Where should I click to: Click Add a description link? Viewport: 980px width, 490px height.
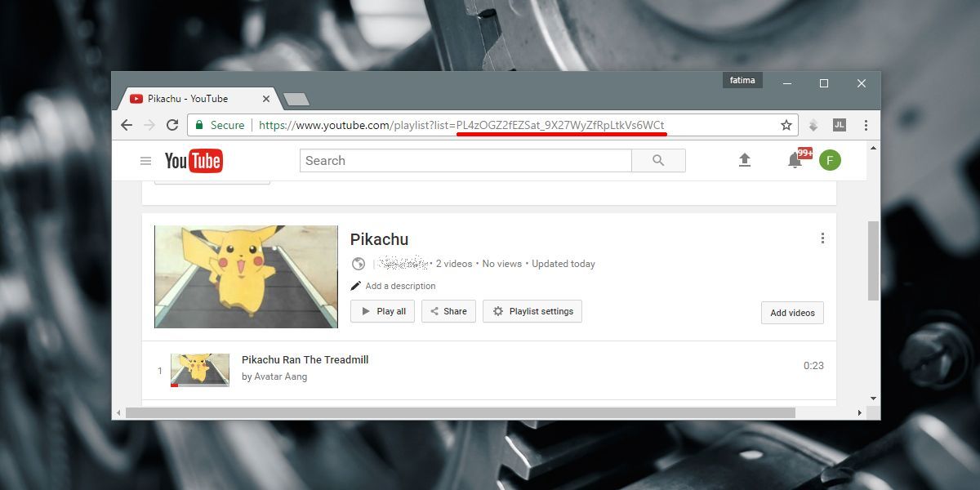(400, 286)
